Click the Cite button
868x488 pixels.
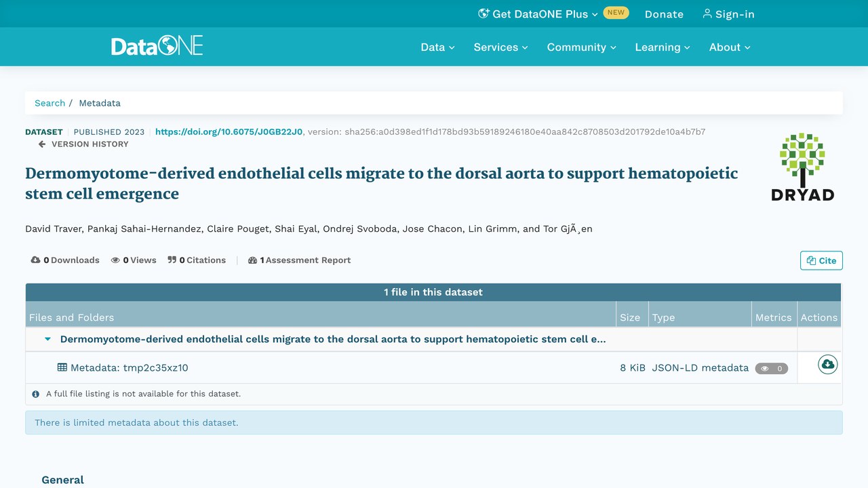(821, 260)
